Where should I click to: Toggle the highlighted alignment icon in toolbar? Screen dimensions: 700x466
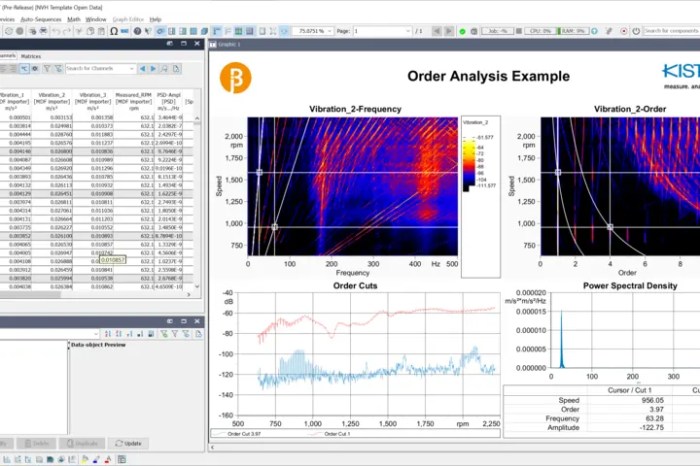pos(217,31)
